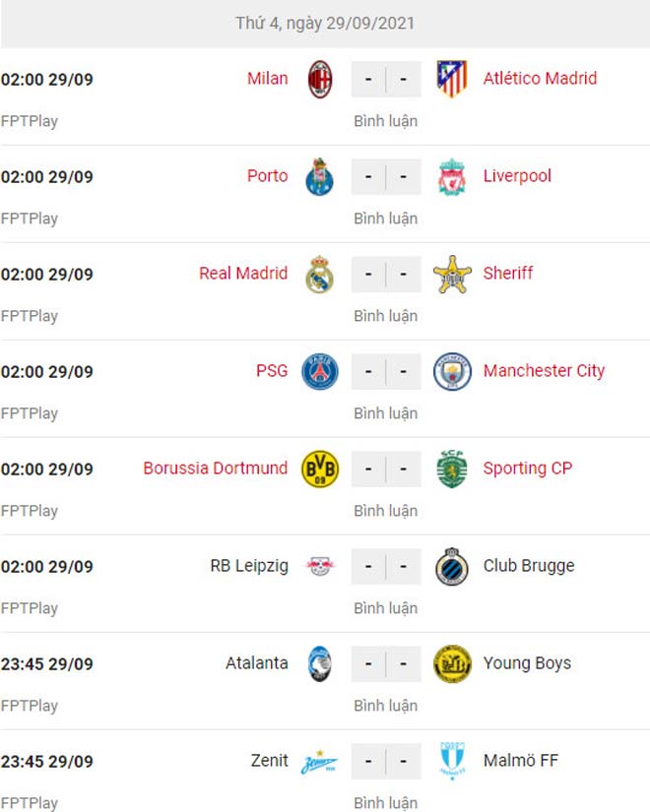
Task: Open Bình luận for Zenit vs Malmö FF
Action: (x=386, y=803)
